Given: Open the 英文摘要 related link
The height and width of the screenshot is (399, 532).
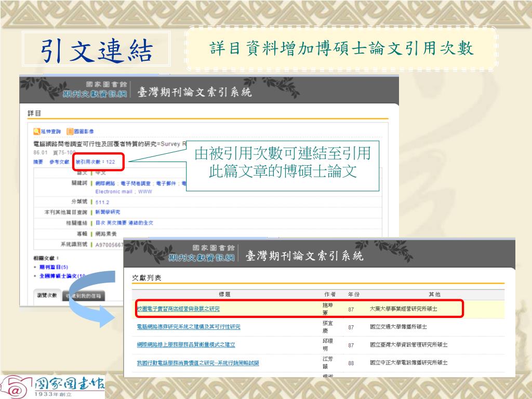Looking at the screenshot, I should [117, 223].
